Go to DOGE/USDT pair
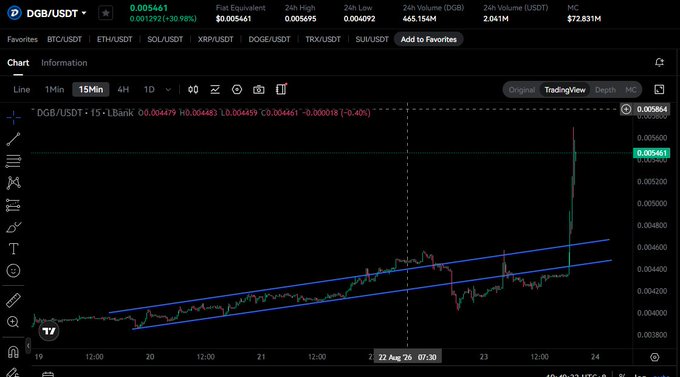The image size is (680, 377). pos(269,39)
